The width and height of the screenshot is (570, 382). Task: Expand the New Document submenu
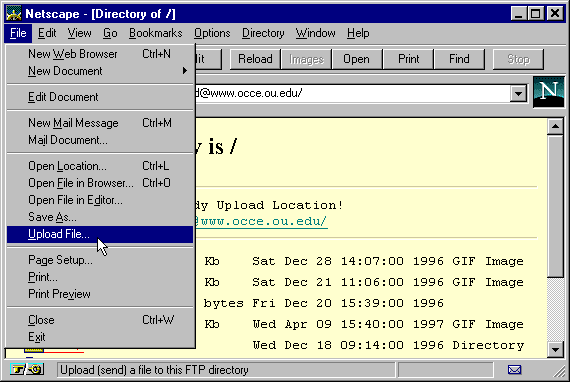pos(100,71)
